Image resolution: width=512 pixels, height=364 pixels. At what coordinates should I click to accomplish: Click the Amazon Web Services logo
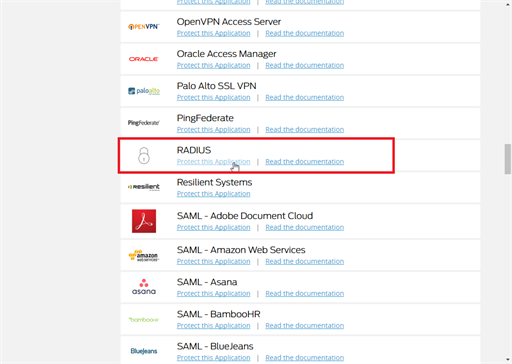coord(144,256)
